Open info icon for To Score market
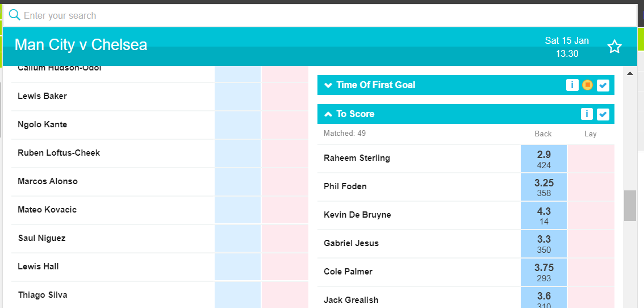This screenshot has width=644, height=308. (587, 114)
